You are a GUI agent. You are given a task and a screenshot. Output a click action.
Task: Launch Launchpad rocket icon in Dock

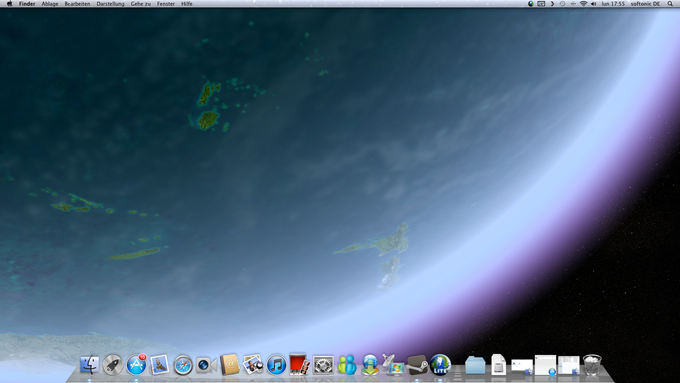pyautogui.click(x=113, y=365)
